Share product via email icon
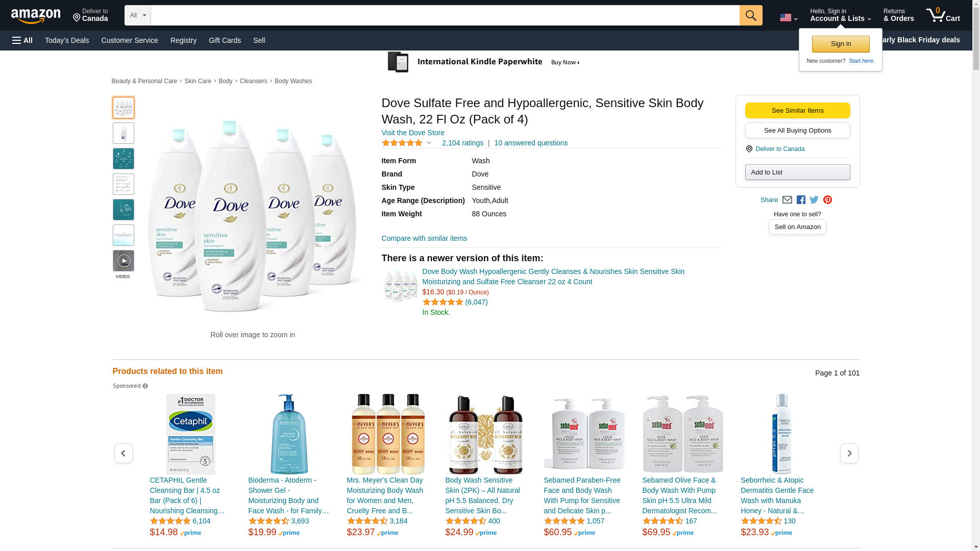Image resolution: width=980 pixels, height=551 pixels. pyautogui.click(x=787, y=200)
